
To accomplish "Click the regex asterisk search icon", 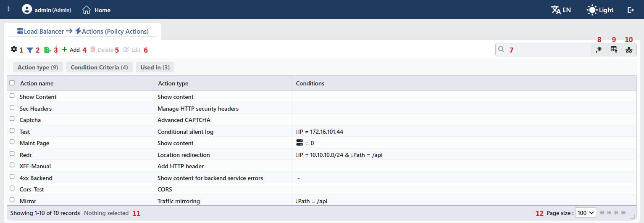I will pos(599,50).
